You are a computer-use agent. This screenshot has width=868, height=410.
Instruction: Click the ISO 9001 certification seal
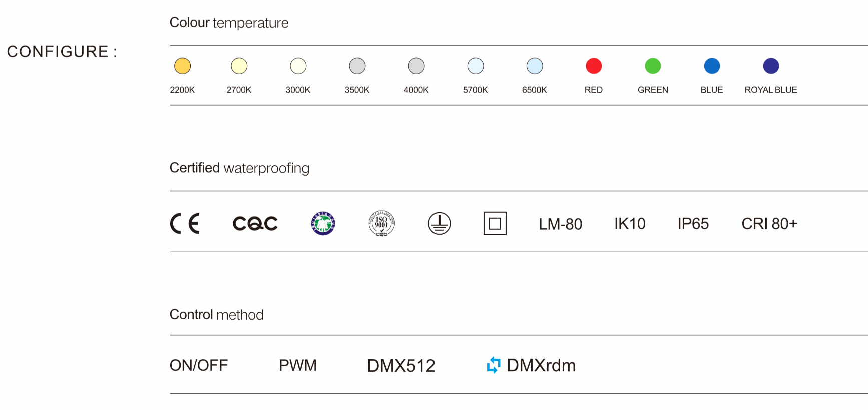click(381, 223)
